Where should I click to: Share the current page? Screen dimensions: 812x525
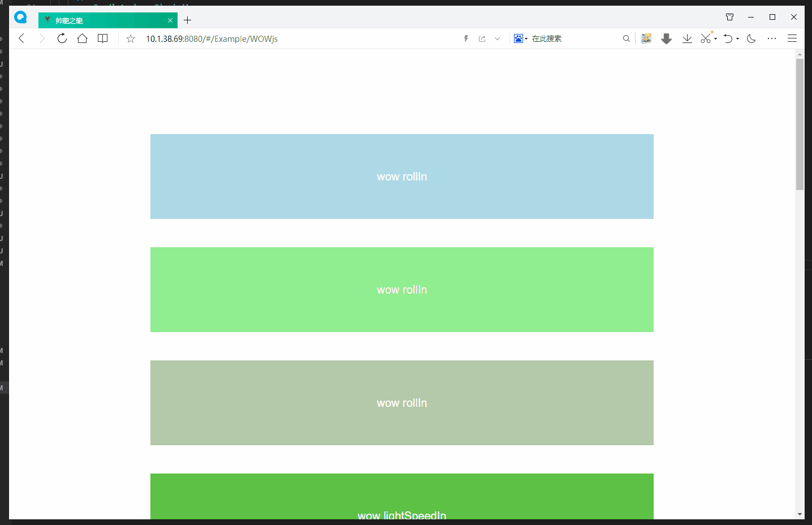click(x=482, y=38)
